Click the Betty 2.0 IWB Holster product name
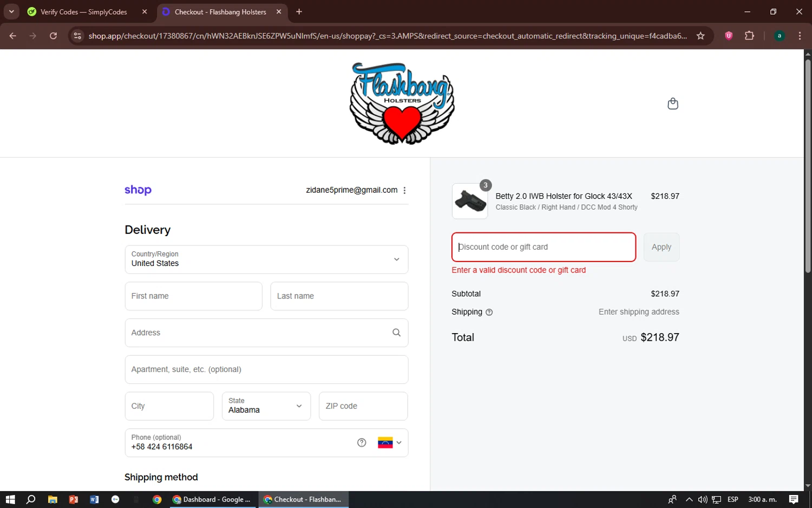This screenshot has height=508, width=812. coord(564,196)
